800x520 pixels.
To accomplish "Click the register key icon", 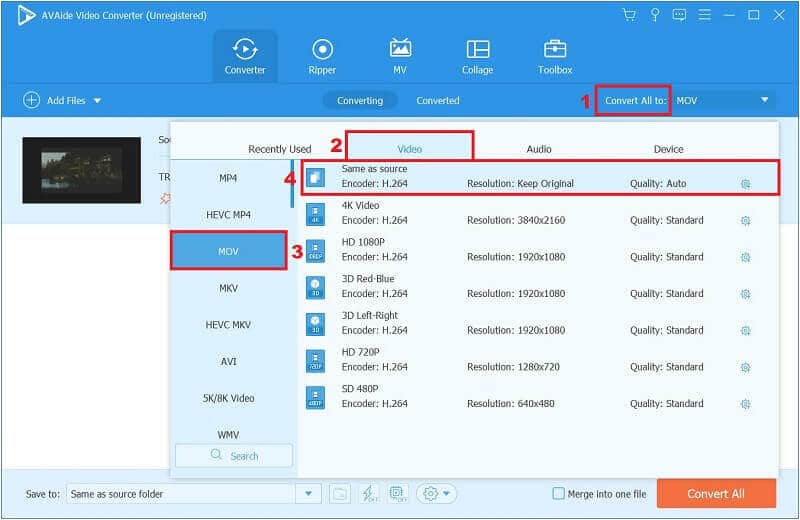I will (x=655, y=15).
